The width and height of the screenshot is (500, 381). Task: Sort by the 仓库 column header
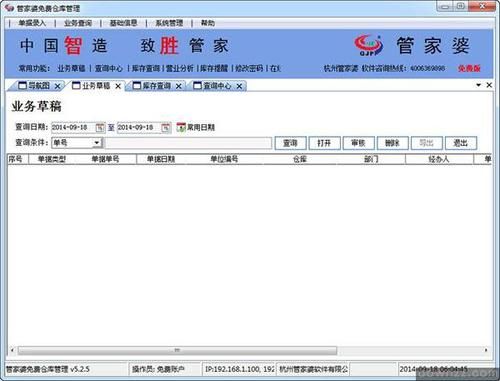pos(300,159)
